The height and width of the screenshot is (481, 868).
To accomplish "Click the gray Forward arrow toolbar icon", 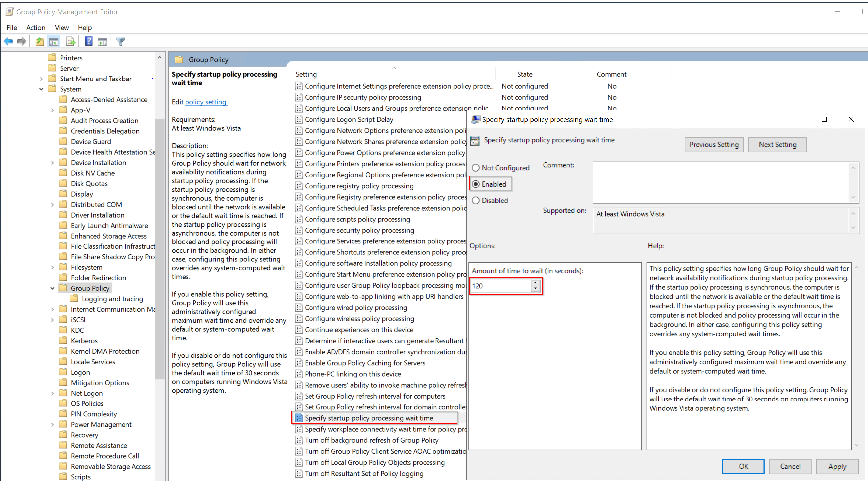I will [22, 42].
